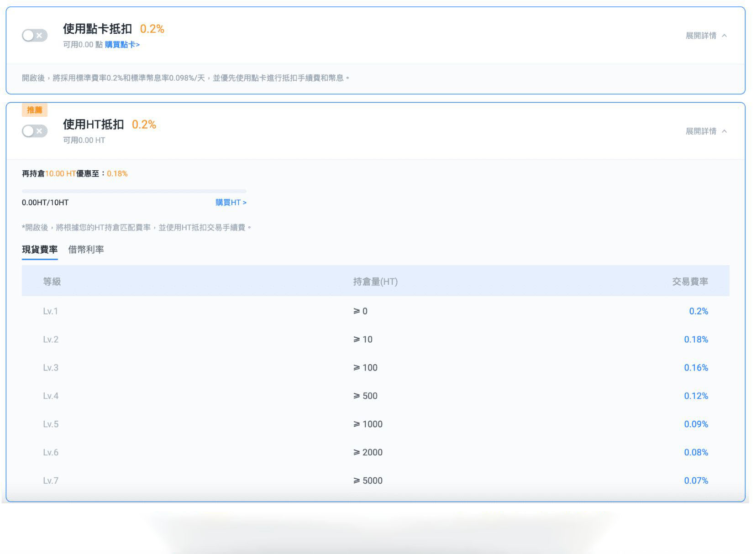Click the HT holdings progress bar
The width and height of the screenshot is (756, 554).
[x=134, y=191]
